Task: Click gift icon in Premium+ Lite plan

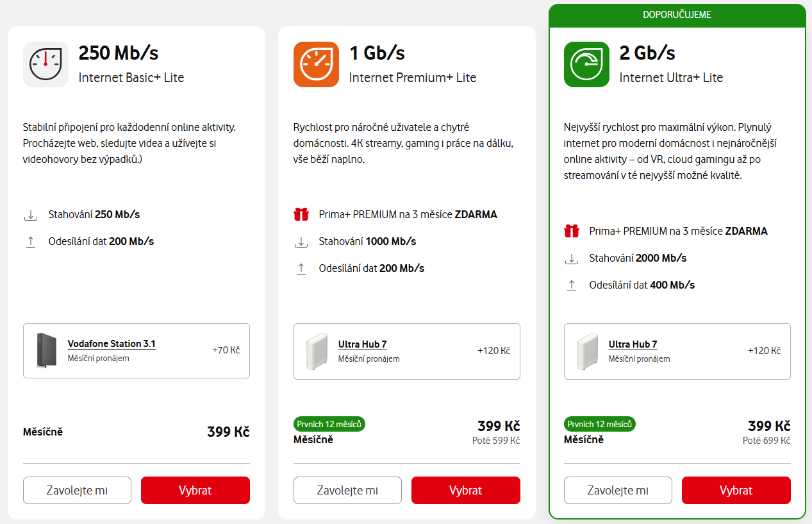Action: point(301,215)
